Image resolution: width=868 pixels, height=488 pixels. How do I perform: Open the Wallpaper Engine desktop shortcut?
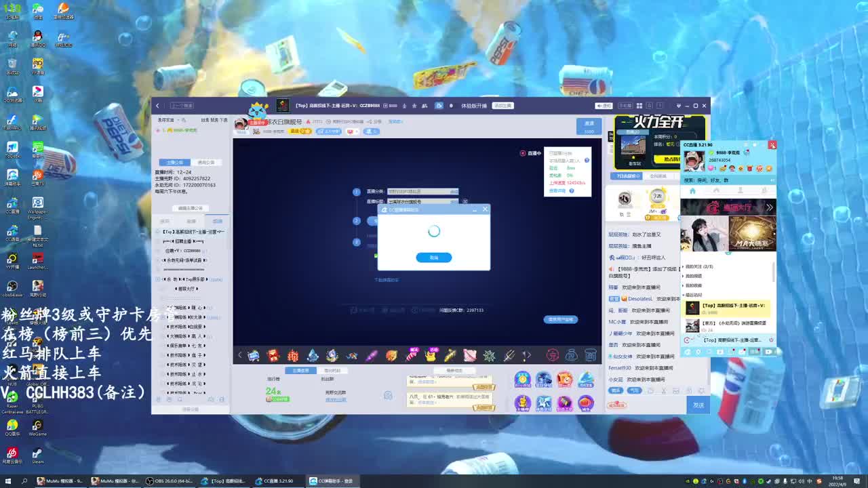[37, 207]
